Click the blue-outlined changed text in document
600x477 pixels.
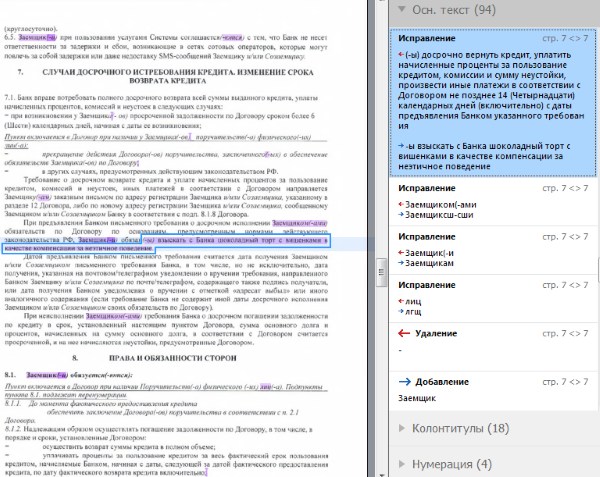(x=165, y=244)
